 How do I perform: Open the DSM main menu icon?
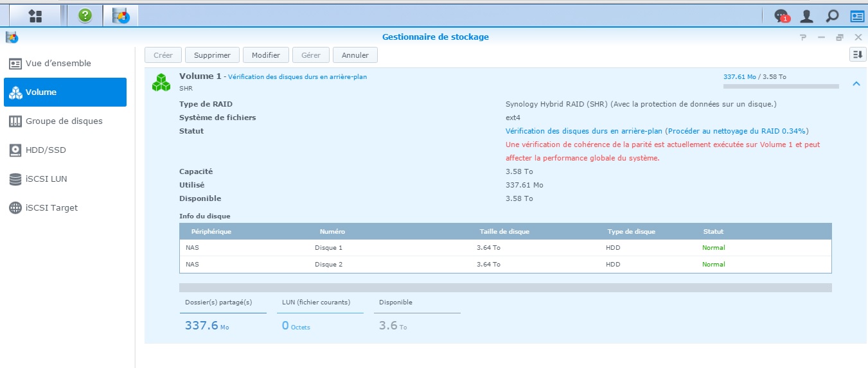click(x=35, y=15)
